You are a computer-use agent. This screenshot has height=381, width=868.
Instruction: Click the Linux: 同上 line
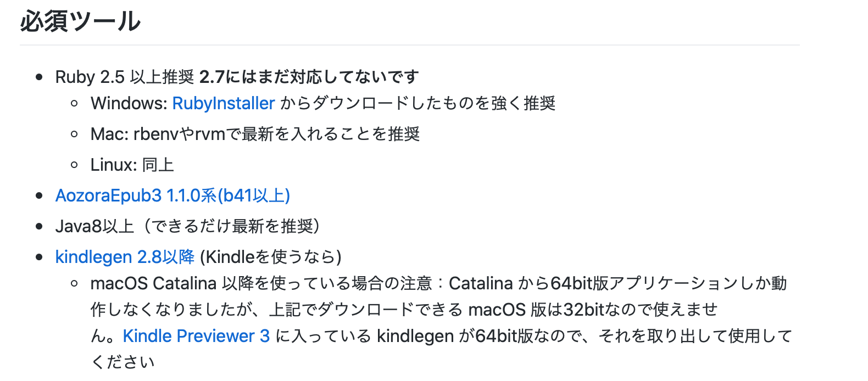tap(132, 165)
